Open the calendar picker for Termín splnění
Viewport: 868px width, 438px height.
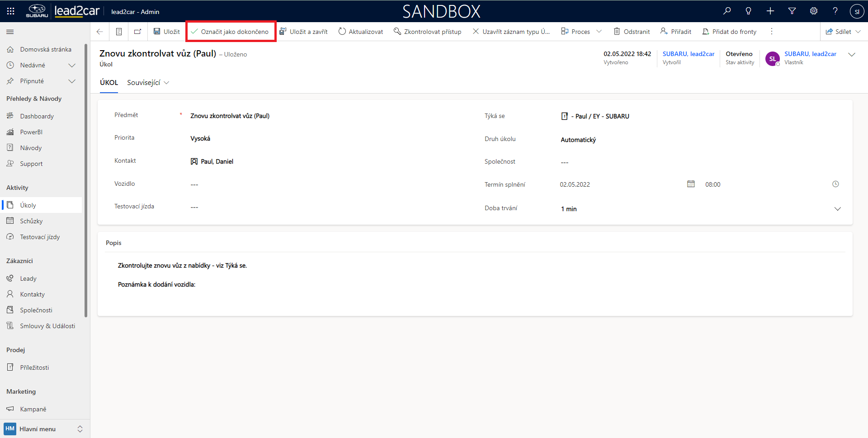[x=691, y=184]
